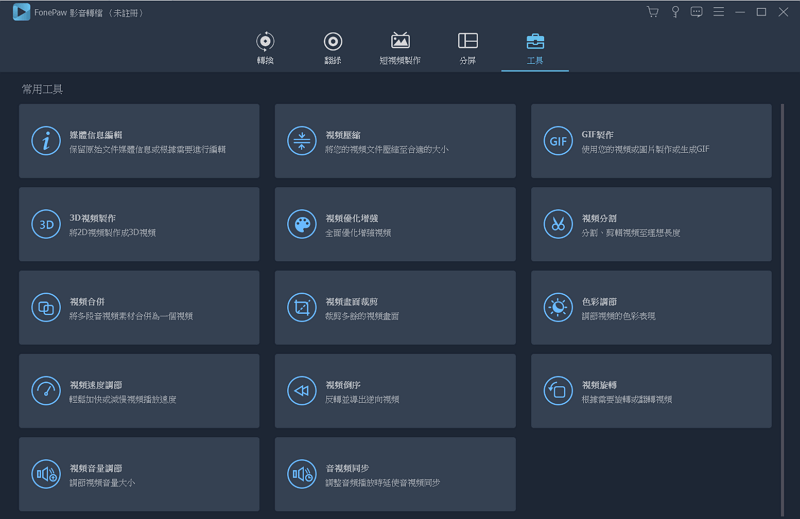Select the 視頻合併 merge icon
This screenshot has height=519, width=800.
pos(45,307)
